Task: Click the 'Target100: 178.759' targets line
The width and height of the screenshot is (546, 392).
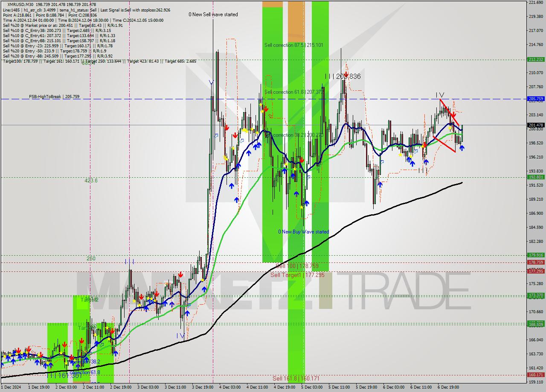Action: pos(99,61)
